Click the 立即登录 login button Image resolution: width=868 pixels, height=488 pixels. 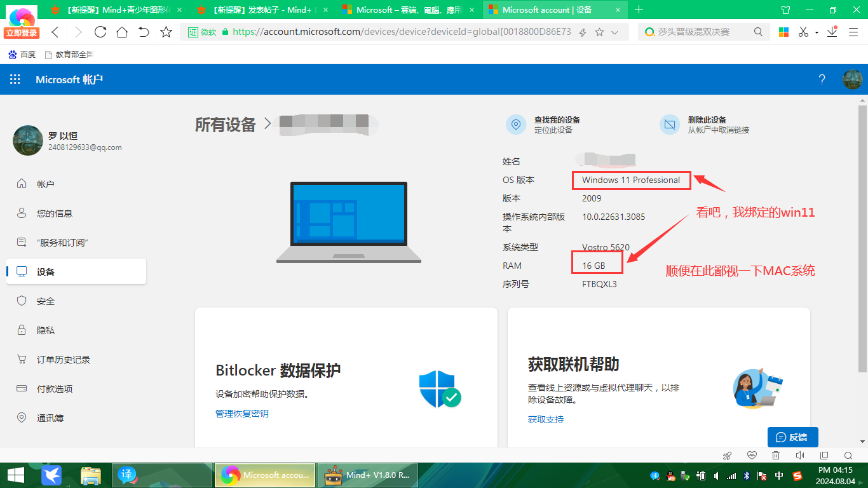pos(22,33)
